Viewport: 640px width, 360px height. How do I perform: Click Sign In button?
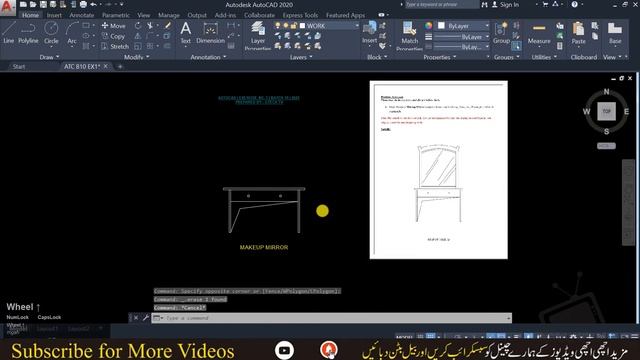505,4
